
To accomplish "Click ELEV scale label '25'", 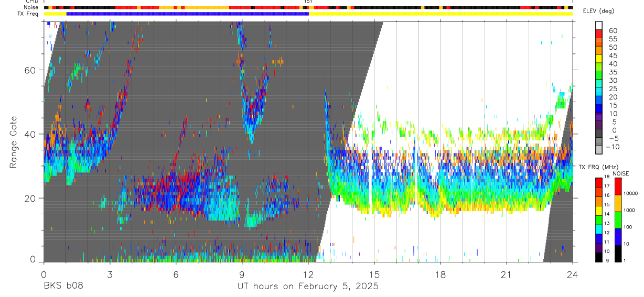I will (x=613, y=89).
